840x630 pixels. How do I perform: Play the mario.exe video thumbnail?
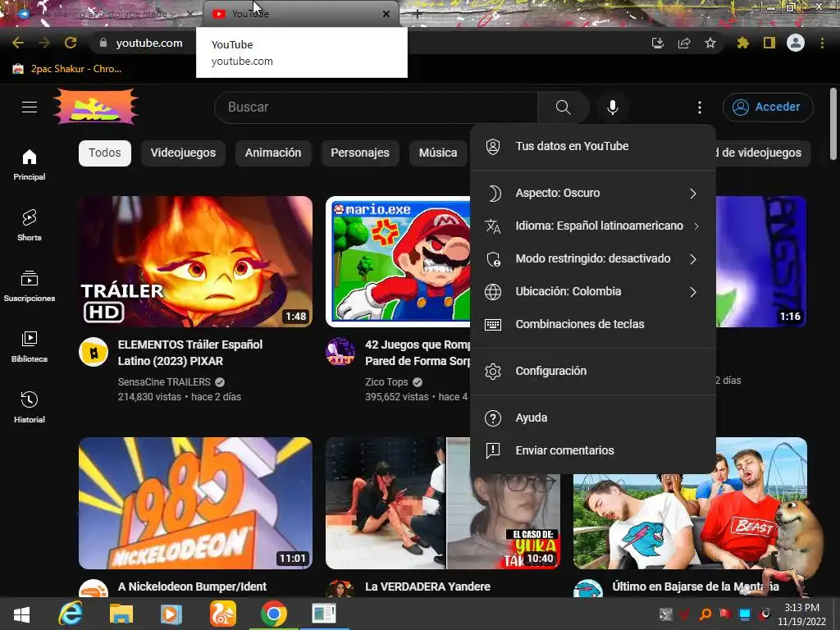398,262
